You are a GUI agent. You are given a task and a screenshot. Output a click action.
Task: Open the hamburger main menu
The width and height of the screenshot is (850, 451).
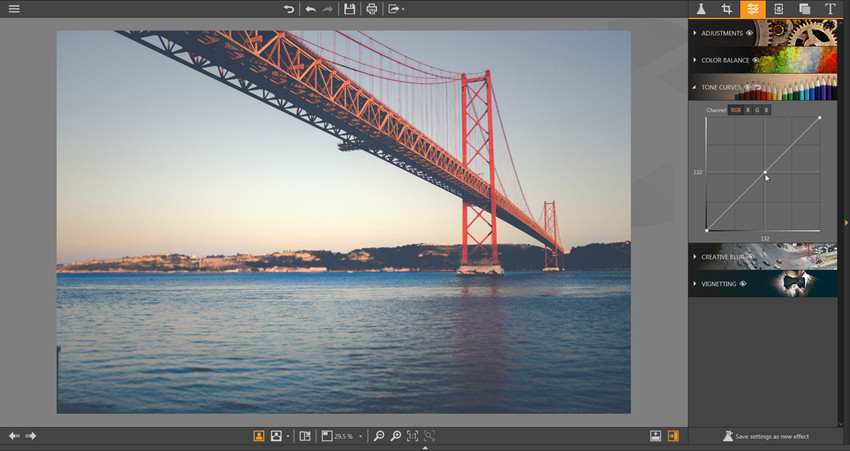14,9
